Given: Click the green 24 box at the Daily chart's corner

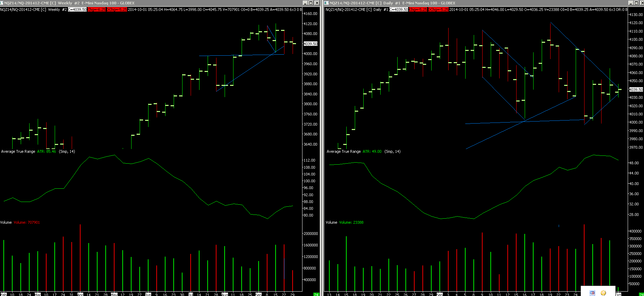Looking at the screenshot, I should [641, 294].
